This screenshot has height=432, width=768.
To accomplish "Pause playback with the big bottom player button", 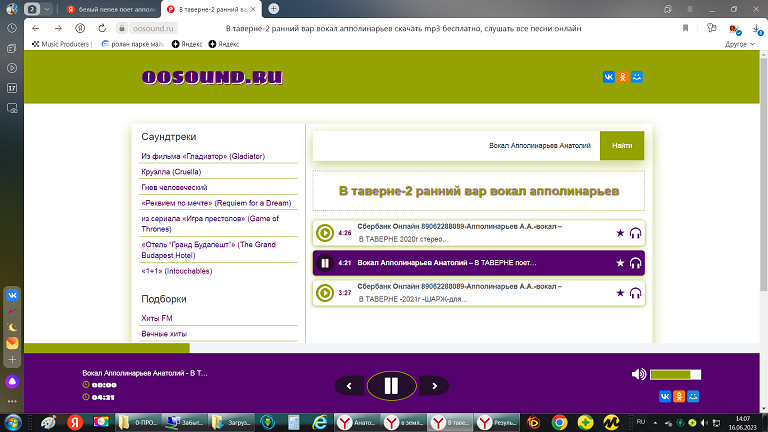I will pos(391,386).
